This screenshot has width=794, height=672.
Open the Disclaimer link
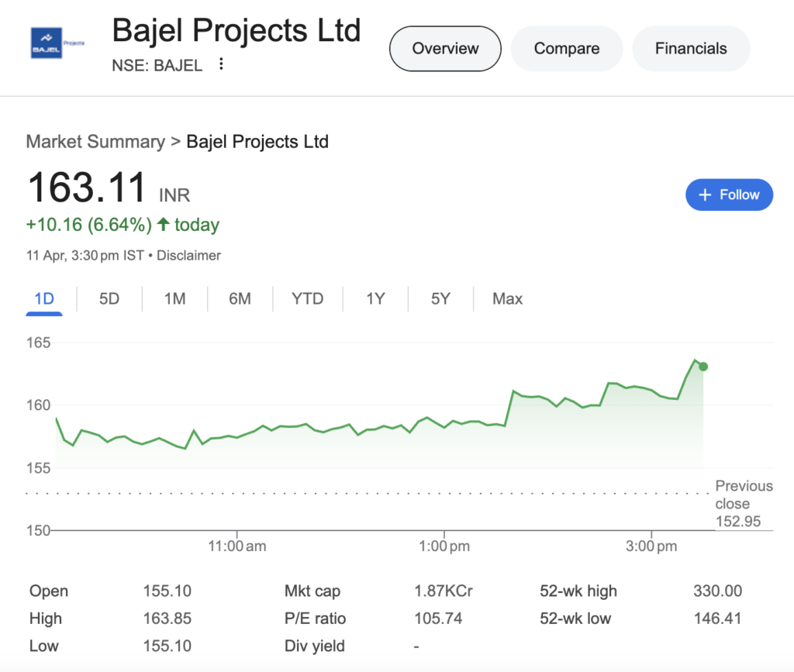[x=188, y=255]
